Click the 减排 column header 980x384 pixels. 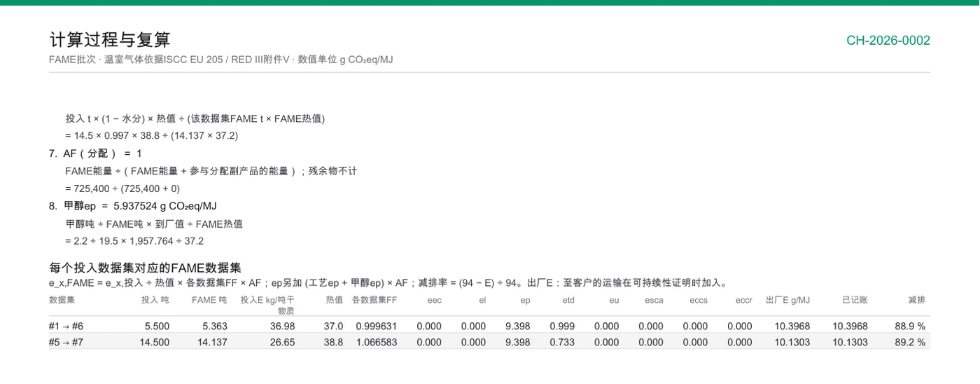(x=917, y=300)
